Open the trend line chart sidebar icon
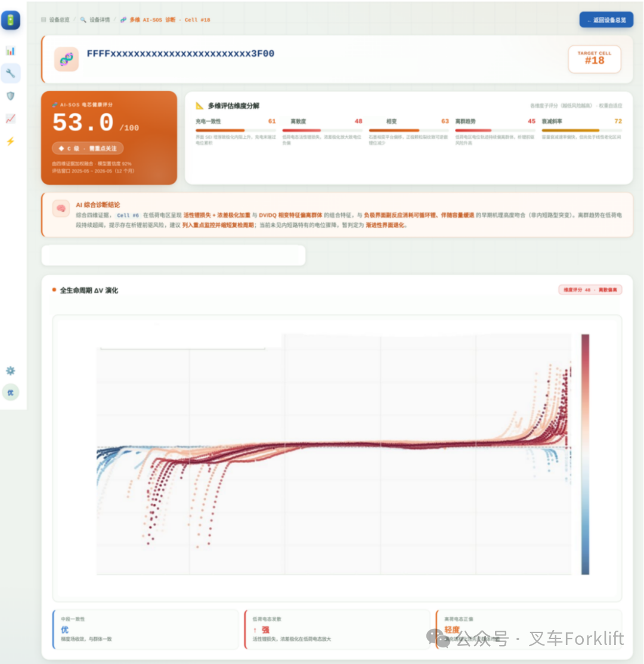This screenshot has height=664, width=644. point(11,119)
